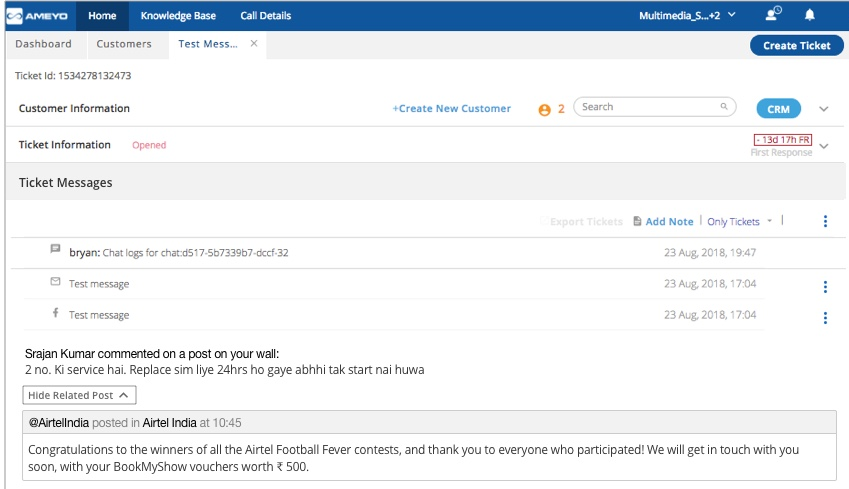Click the Ticket Id 1534278132473 text
Screen dimensions: 849x489
pyautogui.click(x=73, y=75)
